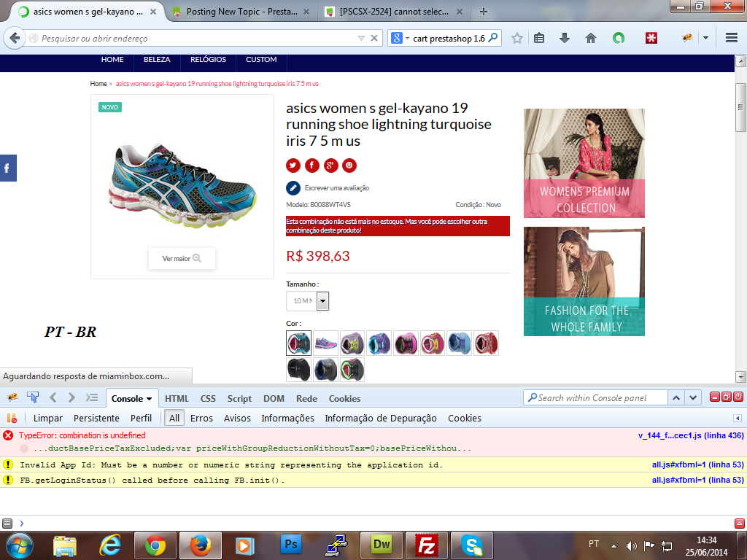
Task: Open the downloads arrow icon
Action: [x=564, y=38]
